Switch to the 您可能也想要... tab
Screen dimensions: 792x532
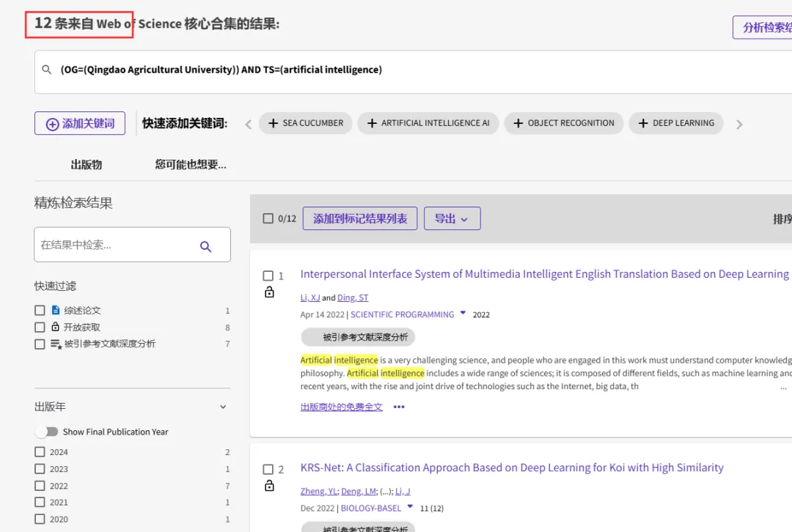coord(191,165)
